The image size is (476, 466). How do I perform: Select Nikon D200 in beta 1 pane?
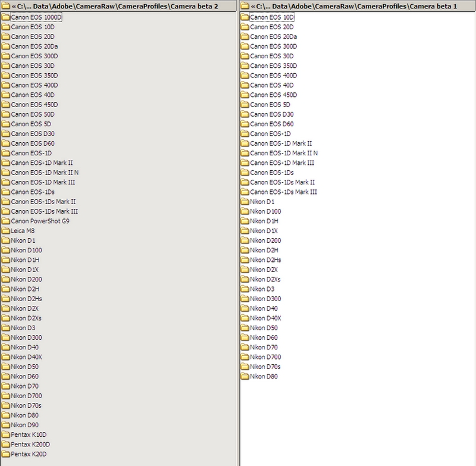265,241
